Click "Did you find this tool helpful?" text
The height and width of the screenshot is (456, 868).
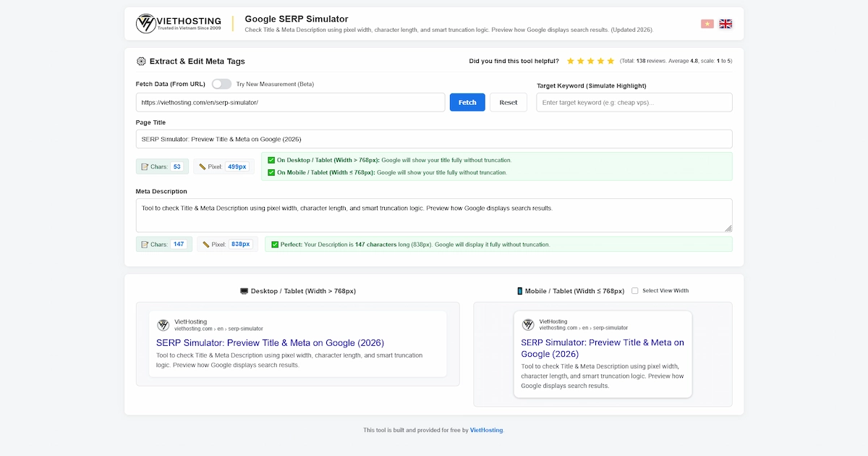coord(514,62)
